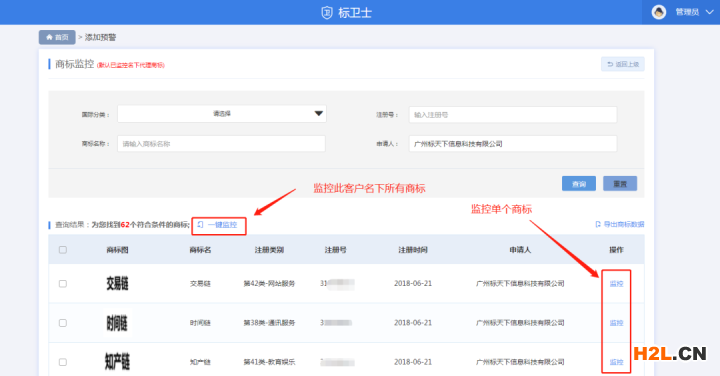Click the 添加预警 breadcrumb text

101,37
